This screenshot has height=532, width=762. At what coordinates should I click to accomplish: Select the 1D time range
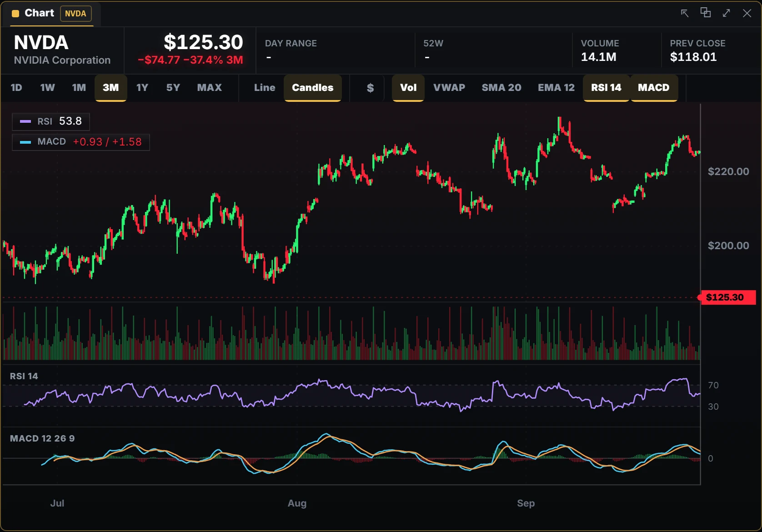click(x=16, y=87)
